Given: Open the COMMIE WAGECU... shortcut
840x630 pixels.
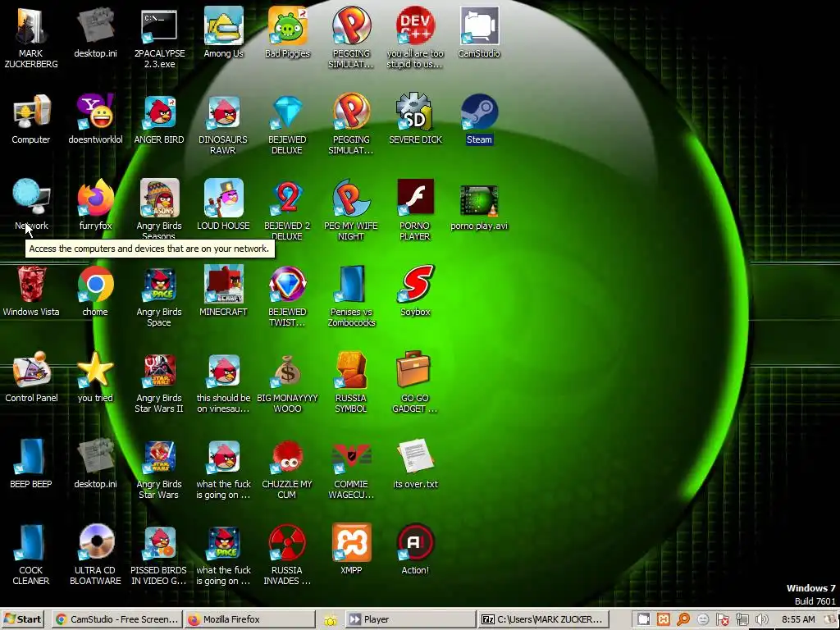Looking at the screenshot, I should (x=351, y=457).
